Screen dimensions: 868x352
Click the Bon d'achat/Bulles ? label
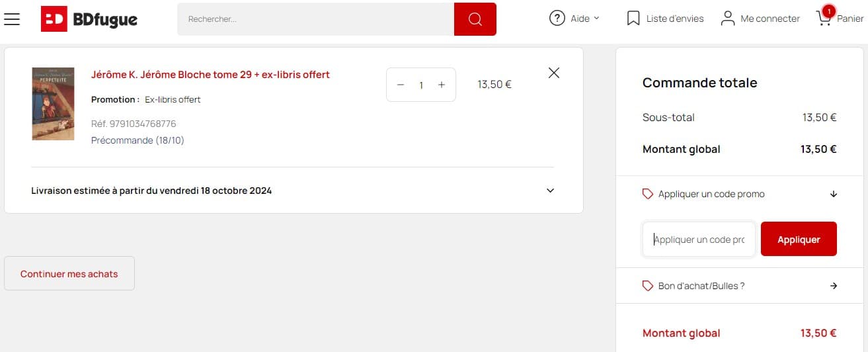point(701,286)
